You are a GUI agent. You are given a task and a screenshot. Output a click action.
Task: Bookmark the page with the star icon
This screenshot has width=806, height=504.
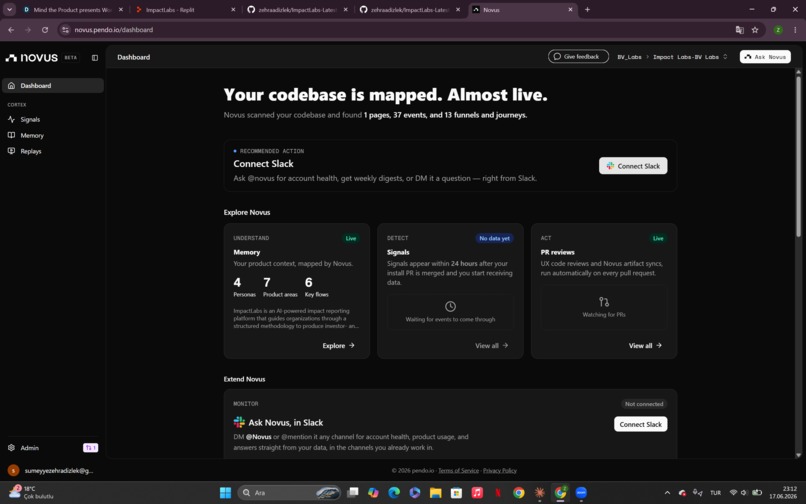tap(755, 30)
